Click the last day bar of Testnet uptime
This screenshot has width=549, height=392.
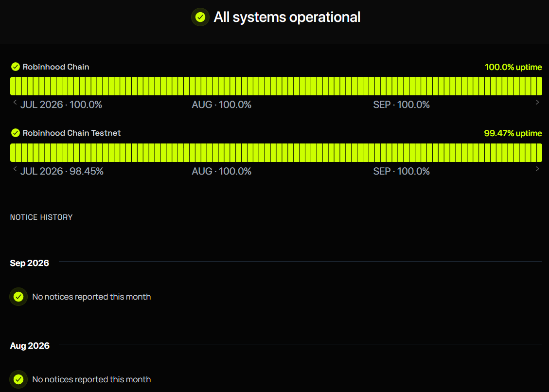click(x=540, y=153)
